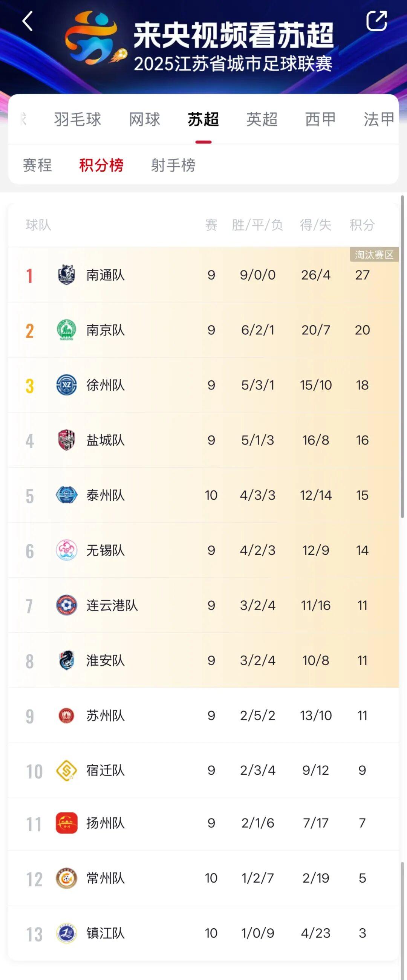
Task: Tap the Zhenjiang team crest icon
Action: tap(66, 933)
